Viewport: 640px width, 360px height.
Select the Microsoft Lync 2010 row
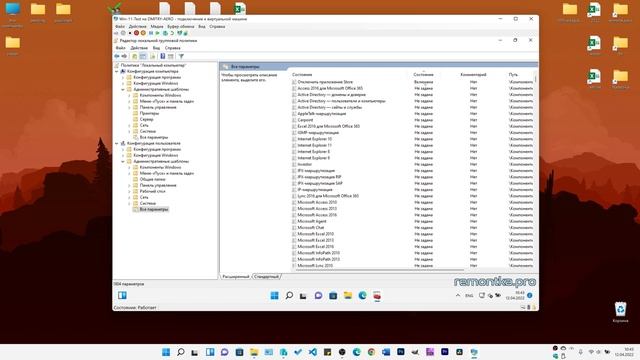point(315,265)
